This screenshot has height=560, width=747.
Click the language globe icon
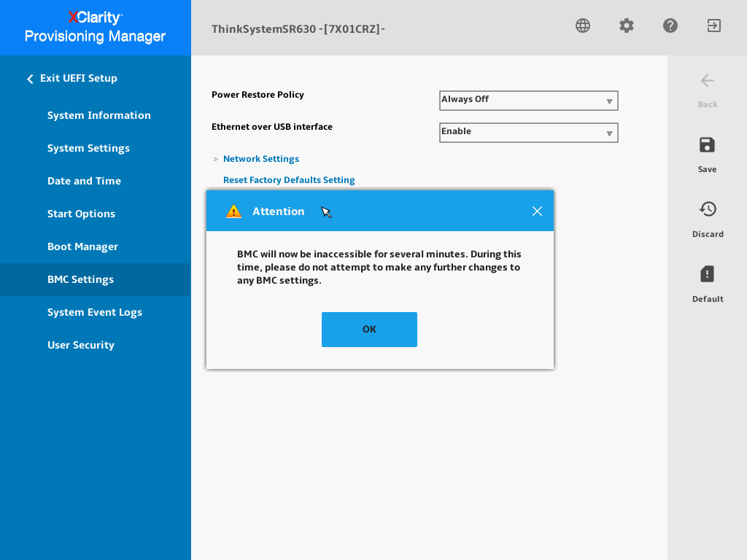tap(583, 26)
